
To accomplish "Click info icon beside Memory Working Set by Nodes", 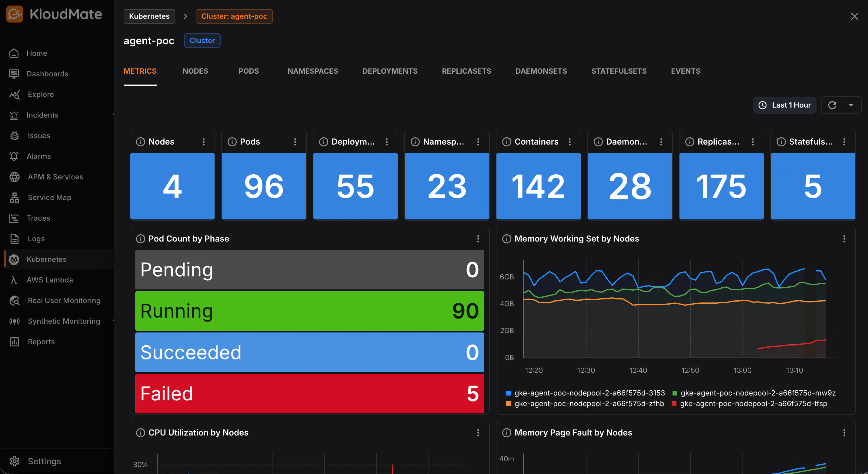I will click(506, 239).
